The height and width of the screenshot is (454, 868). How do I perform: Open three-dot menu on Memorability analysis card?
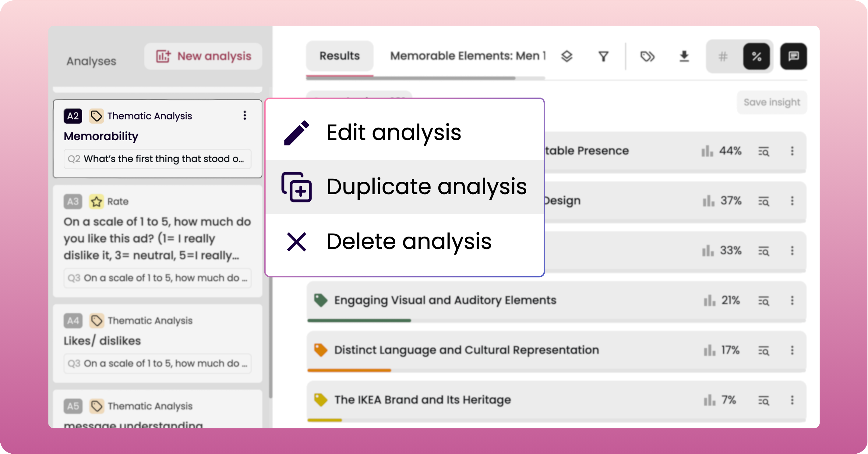point(245,116)
